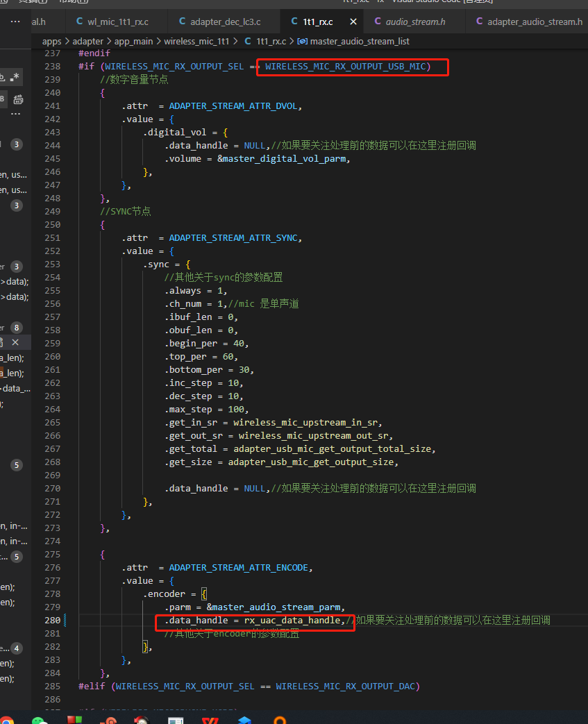Open WeChat from the taskbar
Image resolution: width=588 pixels, height=724 pixels.
pyautogui.click(x=40, y=721)
